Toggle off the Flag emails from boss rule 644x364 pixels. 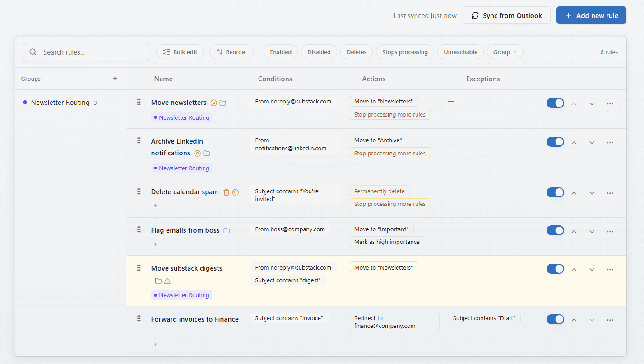click(555, 230)
